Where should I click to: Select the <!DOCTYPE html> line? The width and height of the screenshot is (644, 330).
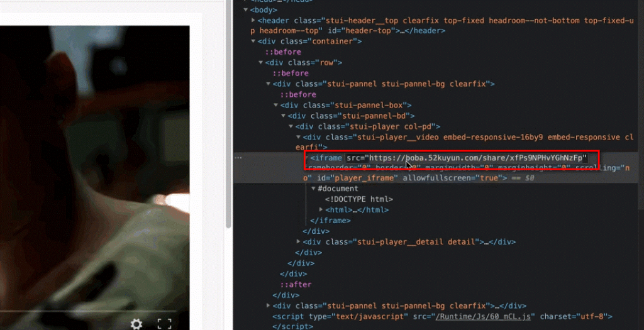(x=359, y=199)
